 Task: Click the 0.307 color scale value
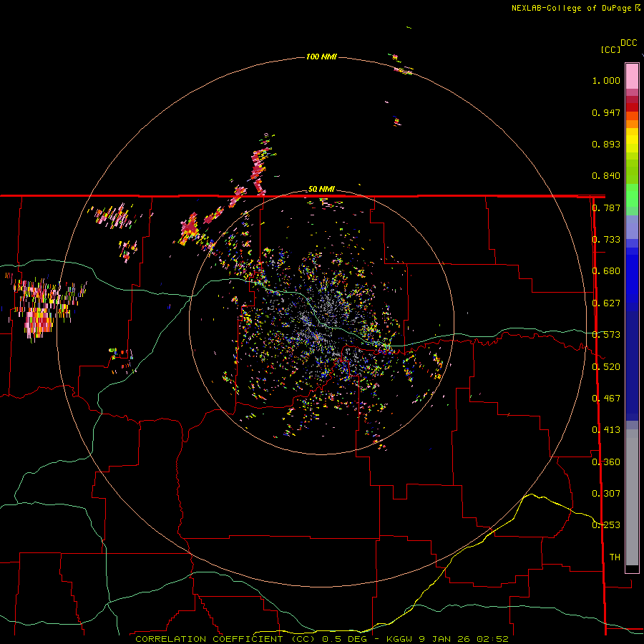(606, 494)
